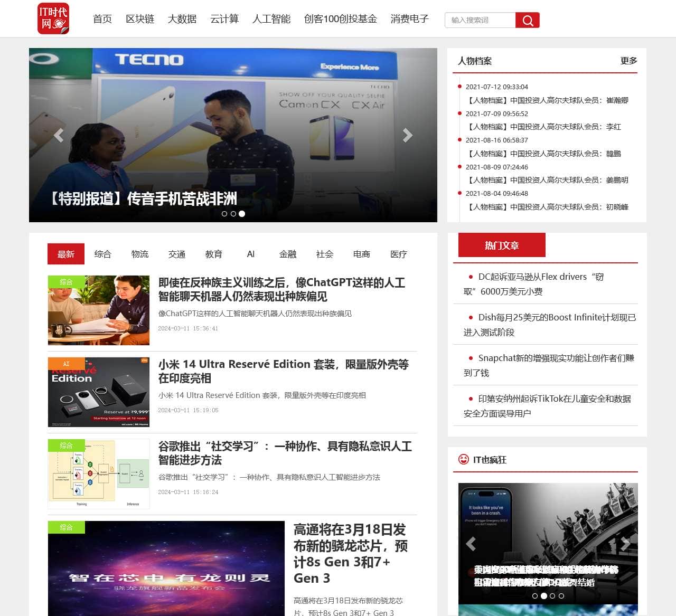Select third dot of main banner carousel

click(x=242, y=214)
